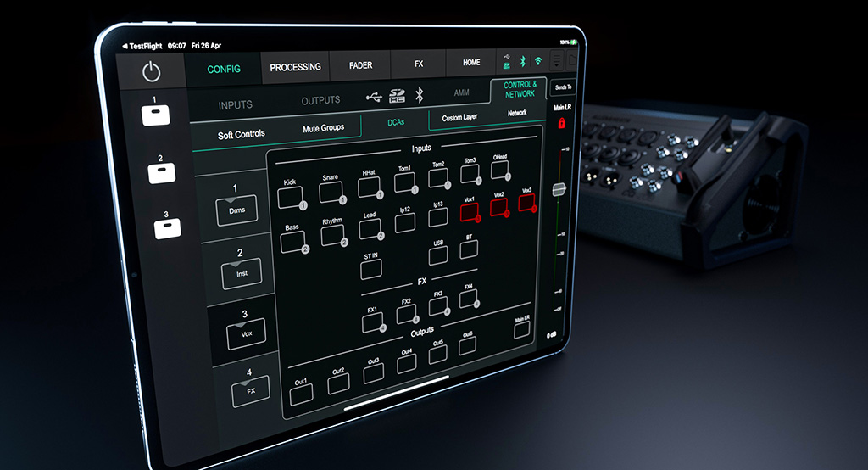Open the FX top tab

click(x=419, y=64)
